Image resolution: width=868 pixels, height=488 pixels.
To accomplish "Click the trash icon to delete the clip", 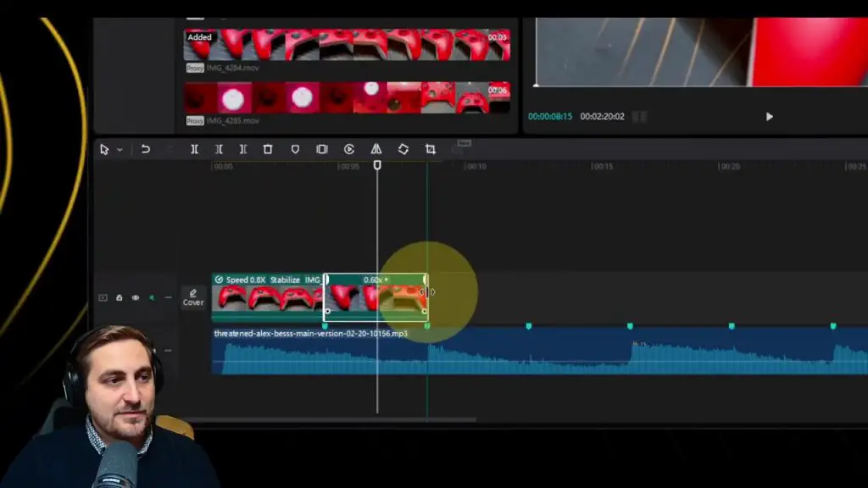I will 268,149.
